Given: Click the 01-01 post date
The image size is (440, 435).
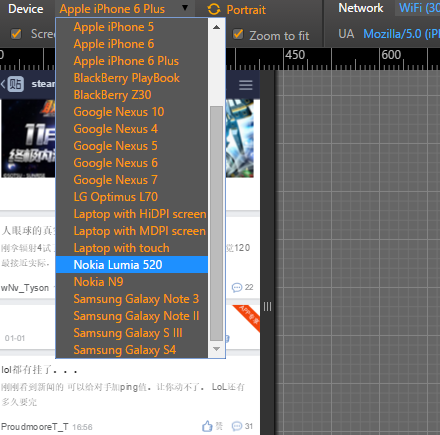Looking at the screenshot, I should point(15,338).
